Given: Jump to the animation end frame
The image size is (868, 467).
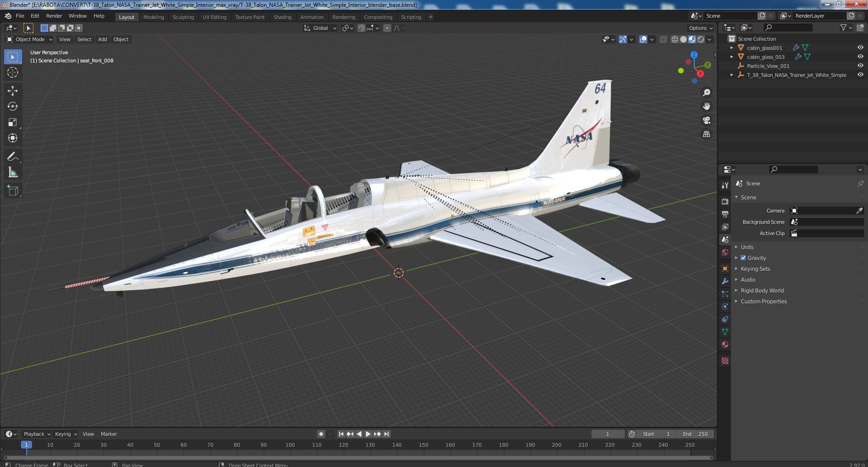Looking at the screenshot, I should coord(386,434).
